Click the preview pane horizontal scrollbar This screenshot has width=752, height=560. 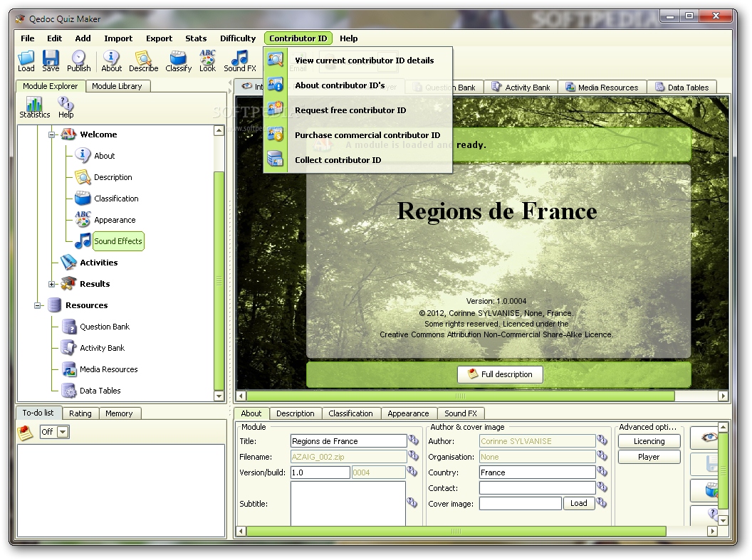[x=461, y=396]
